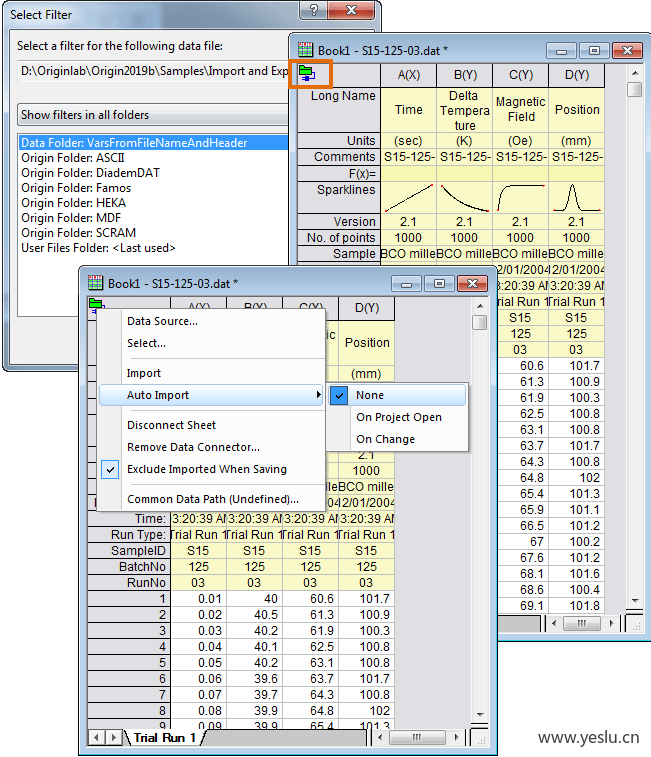Select User Files Folder: <Last used> filter
The width and height of the screenshot is (651, 757).
pyautogui.click(x=98, y=248)
